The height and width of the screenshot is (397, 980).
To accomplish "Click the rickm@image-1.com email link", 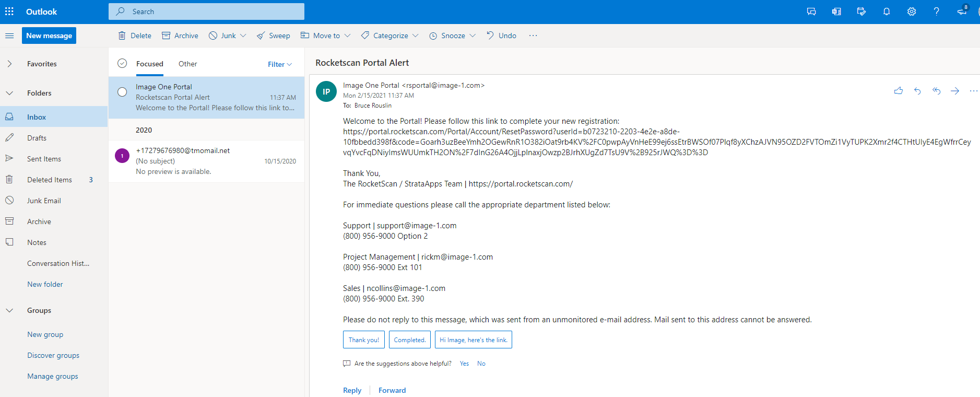I will tap(457, 257).
